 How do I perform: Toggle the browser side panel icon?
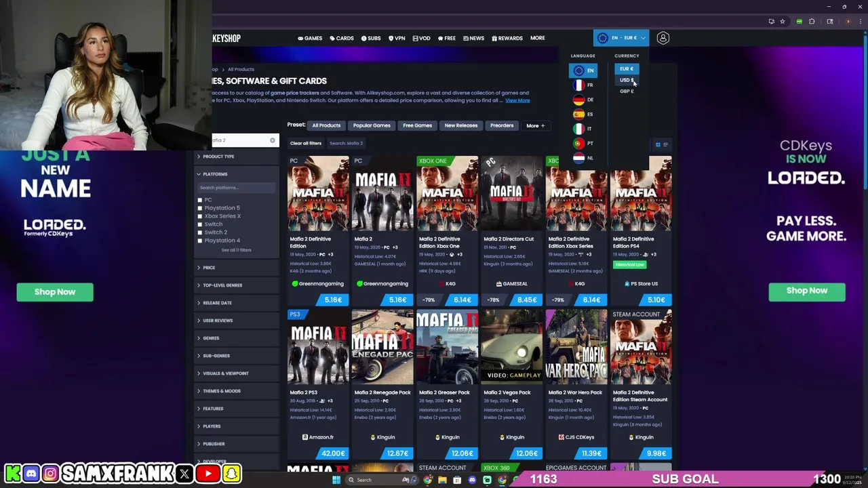pyautogui.click(x=829, y=22)
